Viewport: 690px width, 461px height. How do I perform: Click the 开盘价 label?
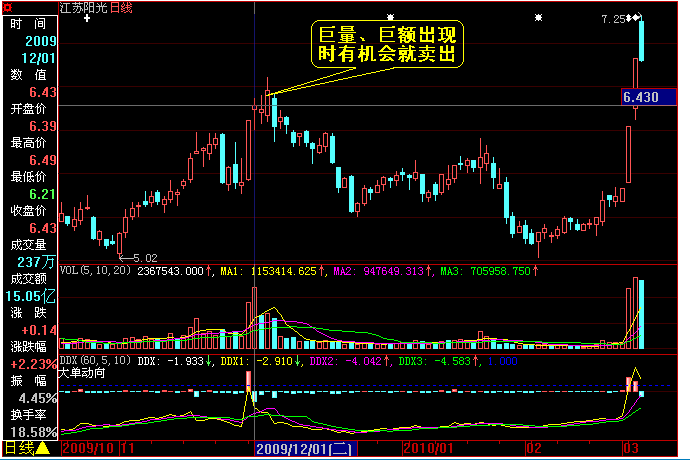click(29, 109)
